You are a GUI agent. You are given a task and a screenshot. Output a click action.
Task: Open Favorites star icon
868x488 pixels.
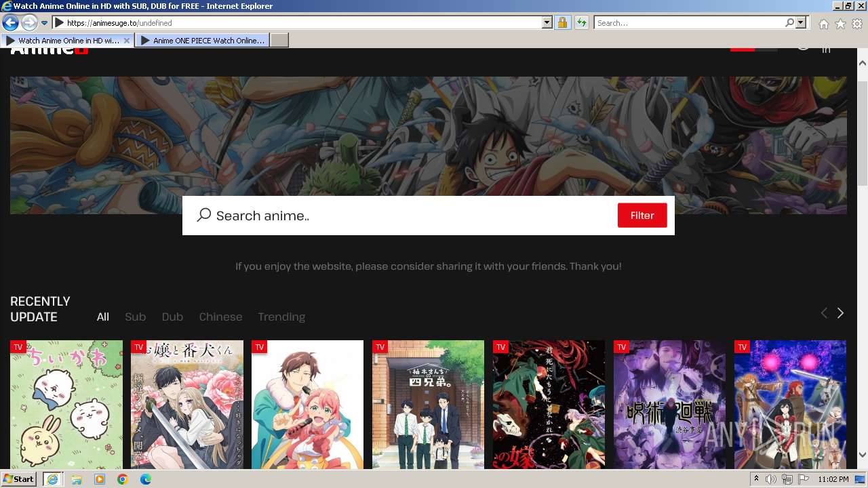pyautogui.click(x=840, y=24)
